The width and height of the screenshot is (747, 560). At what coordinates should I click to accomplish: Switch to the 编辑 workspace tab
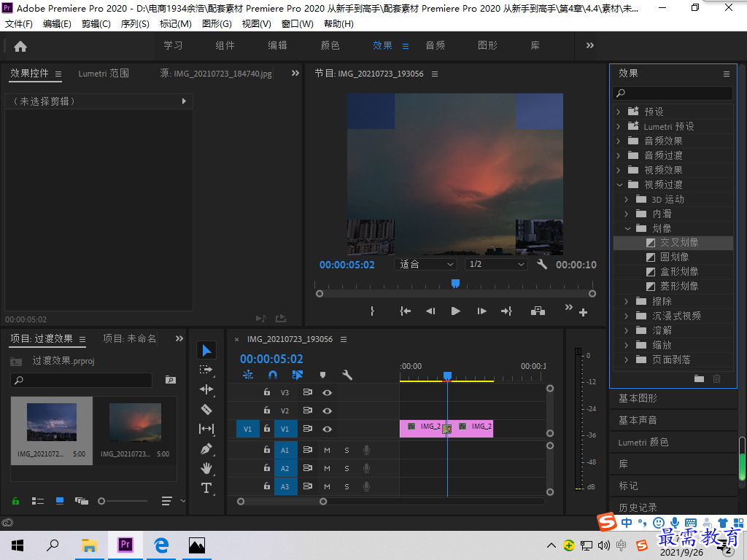277,46
